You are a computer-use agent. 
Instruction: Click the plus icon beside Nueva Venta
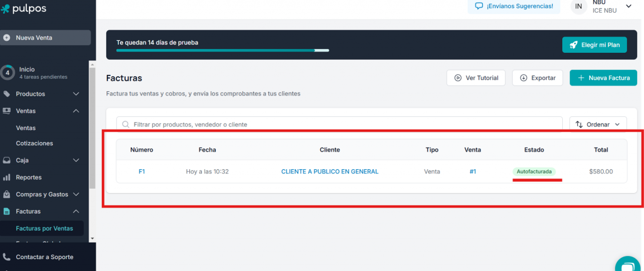pyautogui.click(x=7, y=38)
